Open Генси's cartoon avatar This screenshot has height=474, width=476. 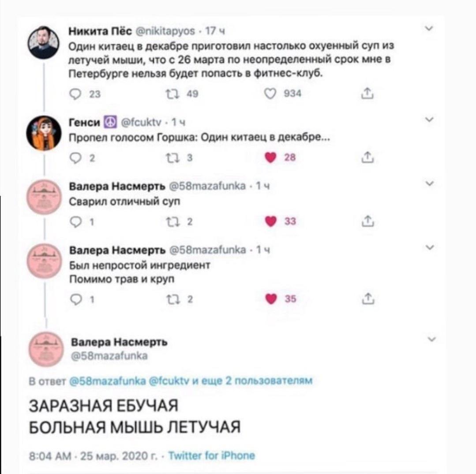tap(44, 133)
